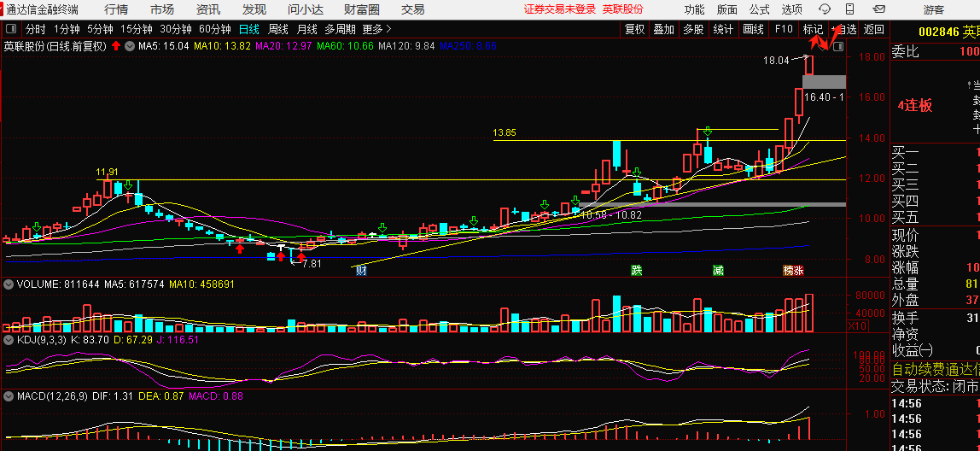Click 证券交易未登录 login link
The height and width of the screenshot is (451, 980).
[560, 9]
